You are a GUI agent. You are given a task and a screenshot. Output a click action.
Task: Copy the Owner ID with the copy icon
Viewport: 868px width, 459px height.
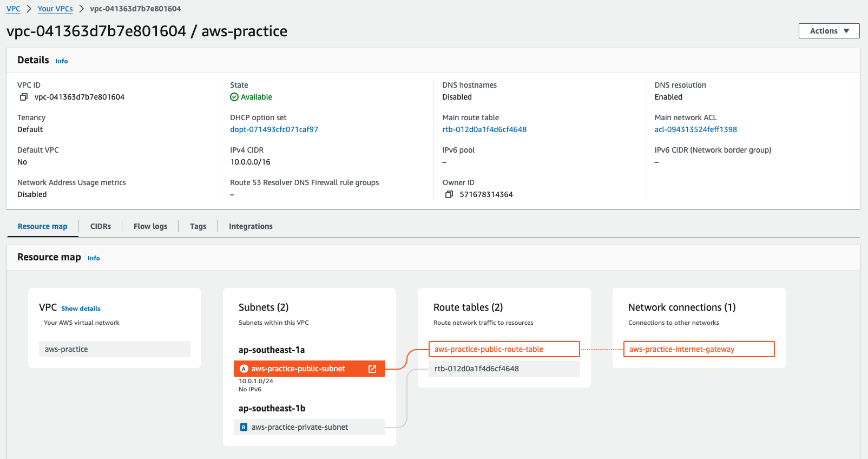(x=449, y=194)
